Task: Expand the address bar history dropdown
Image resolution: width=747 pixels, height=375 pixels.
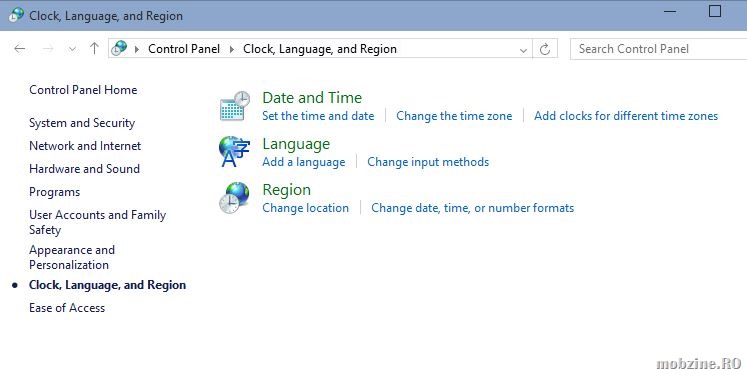Action: [523, 50]
